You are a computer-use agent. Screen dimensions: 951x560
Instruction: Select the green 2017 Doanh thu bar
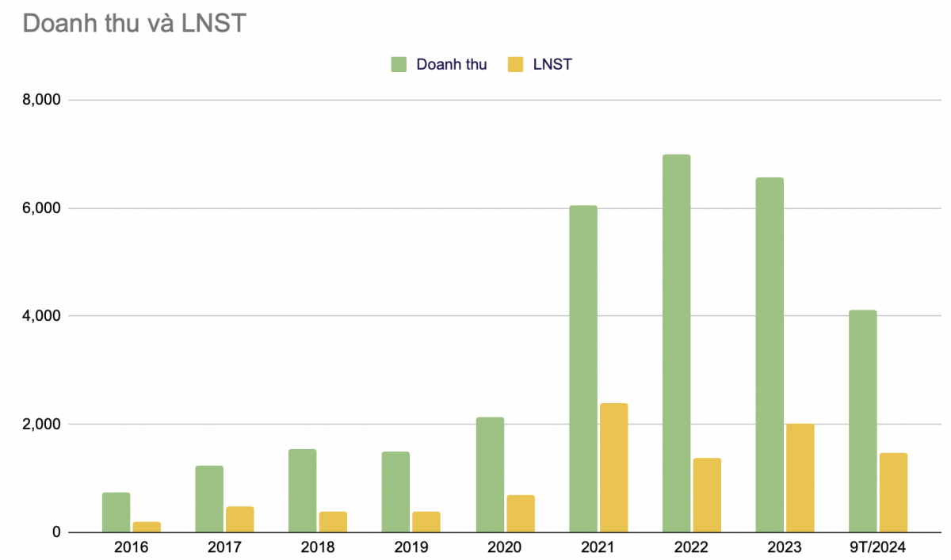(x=209, y=499)
